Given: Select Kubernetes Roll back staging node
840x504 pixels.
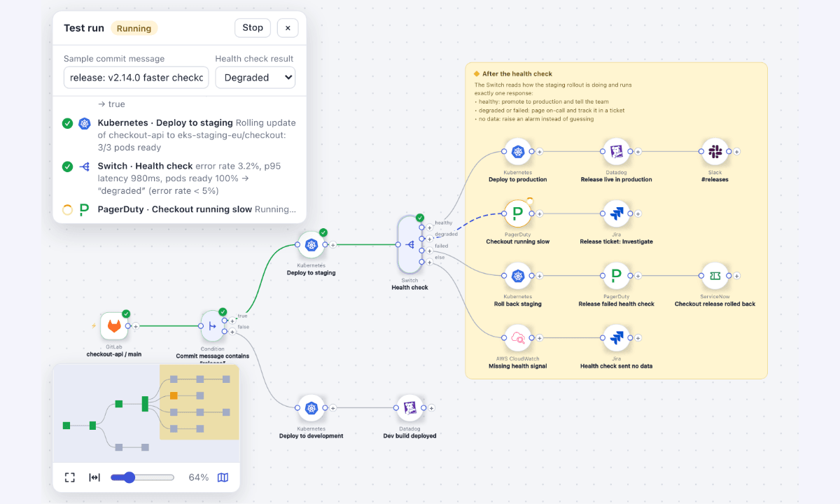Looking at the screenshot, I should [518, 276].
